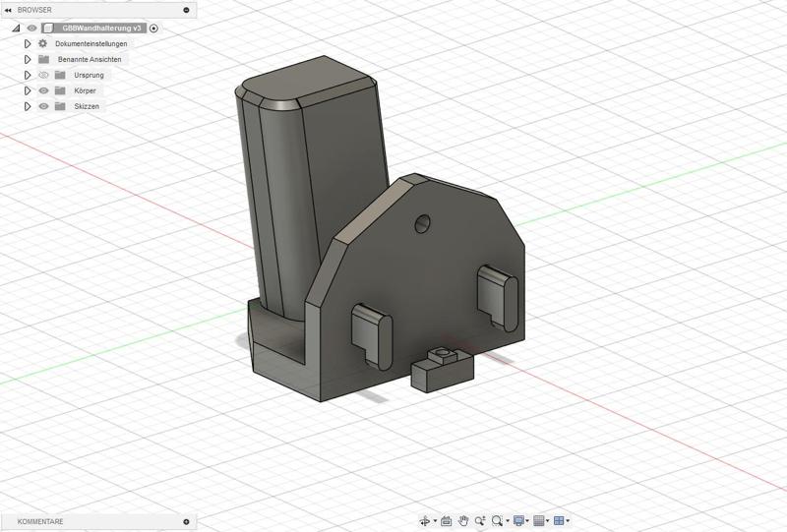
Task: Open the Viewports dropdown arrow
Action: tap(568, 521)
